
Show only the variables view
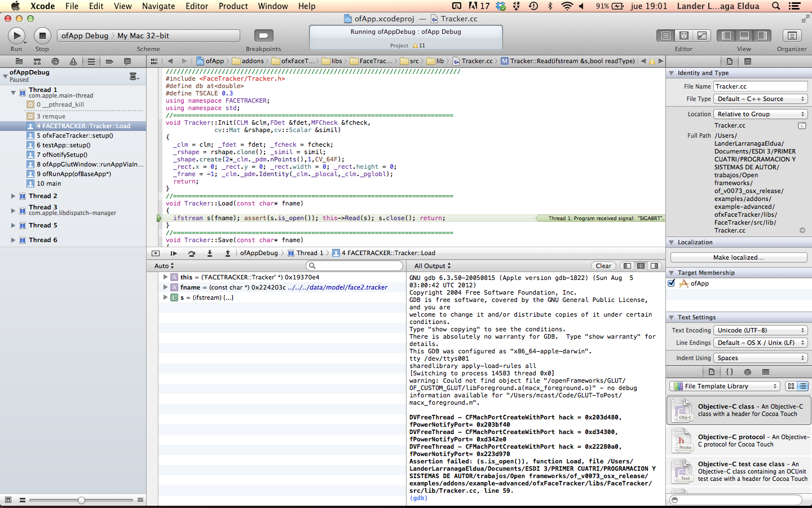[x=628, y=266]
